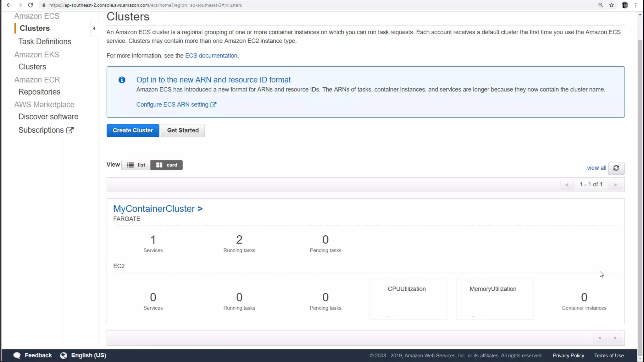The width and height of the screenshot is (644, 362).
Task: Go to previous page in bottom pagination
Action: (x=600, y=338)
